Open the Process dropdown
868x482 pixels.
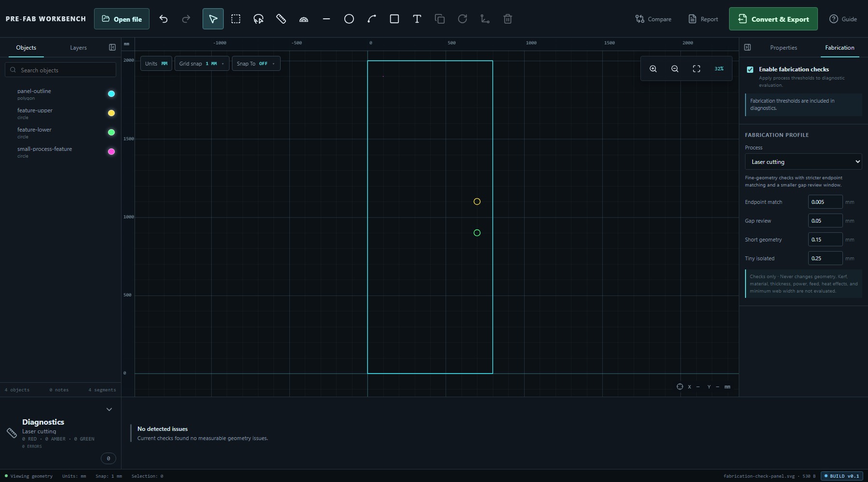pos(803,162)
